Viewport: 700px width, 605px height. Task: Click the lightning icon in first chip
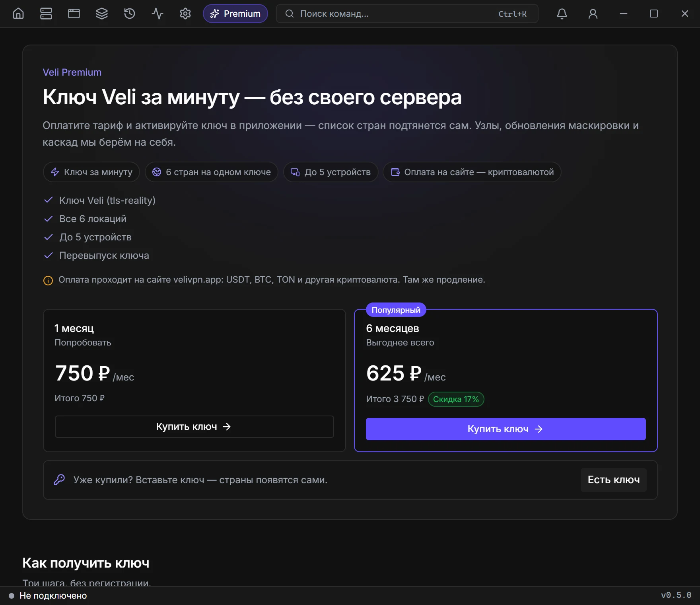(55, 172)
